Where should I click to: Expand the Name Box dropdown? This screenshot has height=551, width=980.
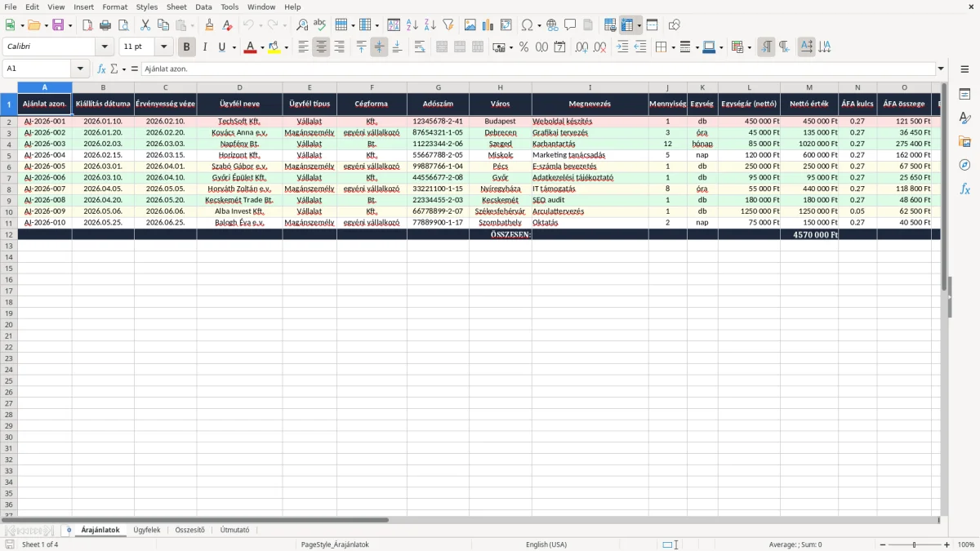pyautogui.click(x=80, y=69)
